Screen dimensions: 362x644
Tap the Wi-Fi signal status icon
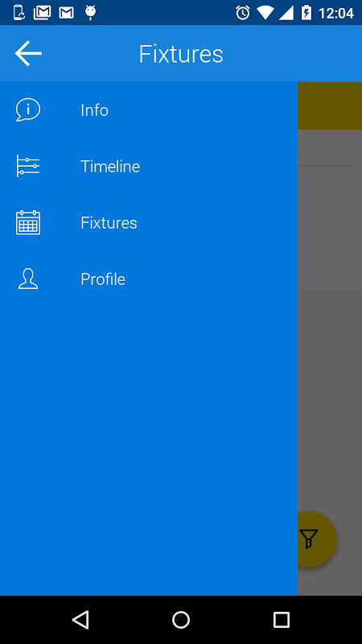click(265, 13)
